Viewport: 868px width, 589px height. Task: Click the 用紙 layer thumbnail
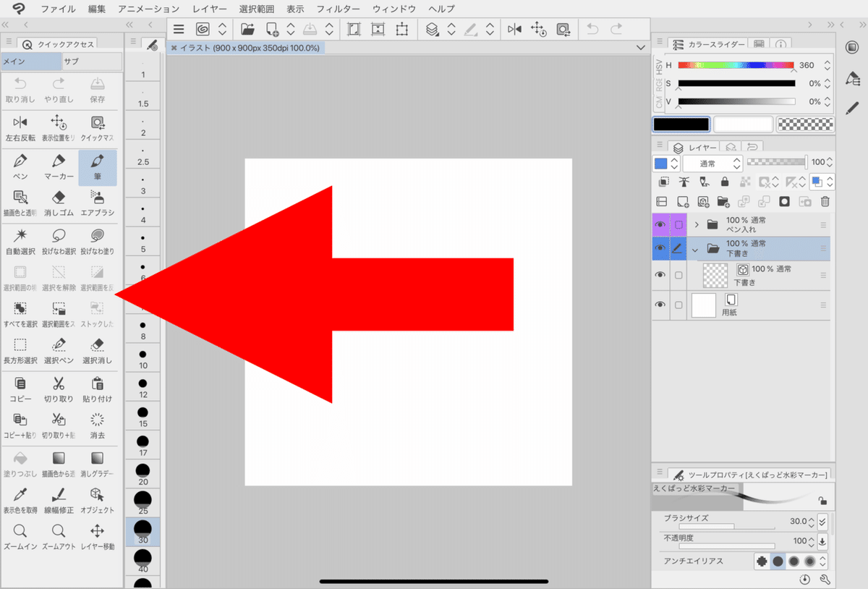[x=704, y=305]
